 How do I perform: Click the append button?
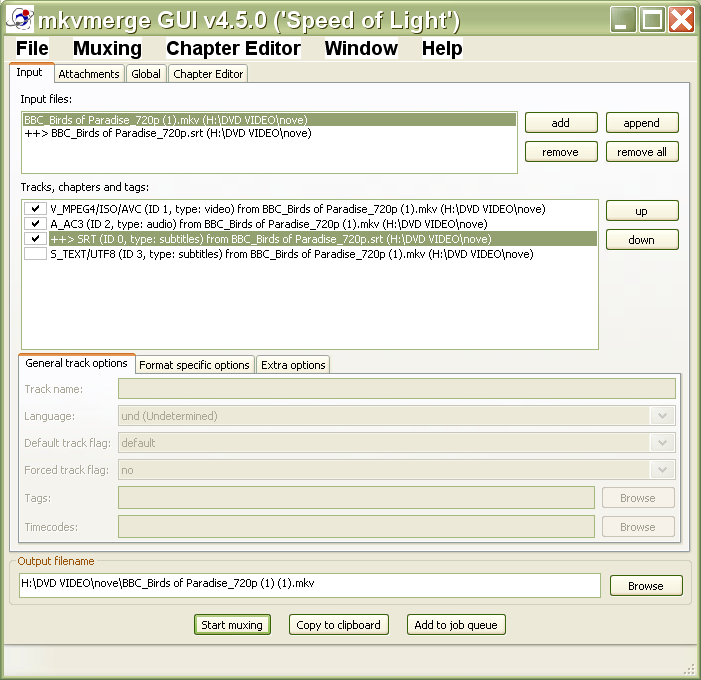(642, 122)
